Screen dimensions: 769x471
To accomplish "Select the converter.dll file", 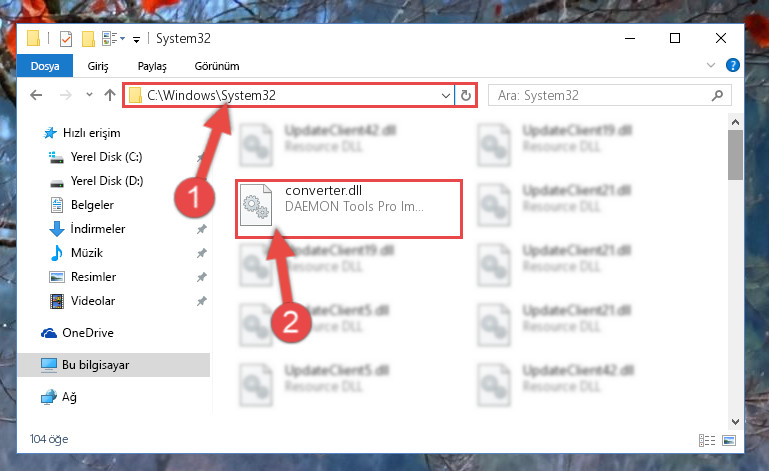I will click(349, 209).
